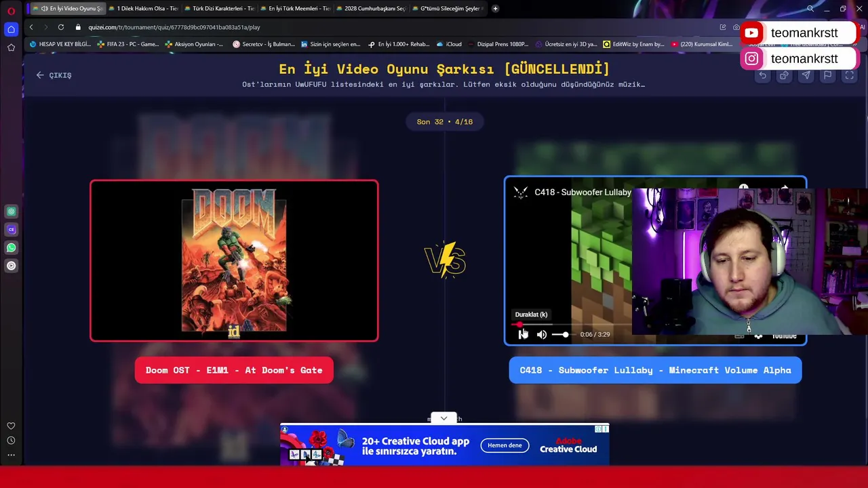Image resolution: width=868 pixels, height=488 pixels.
Task: Open the FIFA 23 - PC - Game bookmark
Action: [128, 44]
